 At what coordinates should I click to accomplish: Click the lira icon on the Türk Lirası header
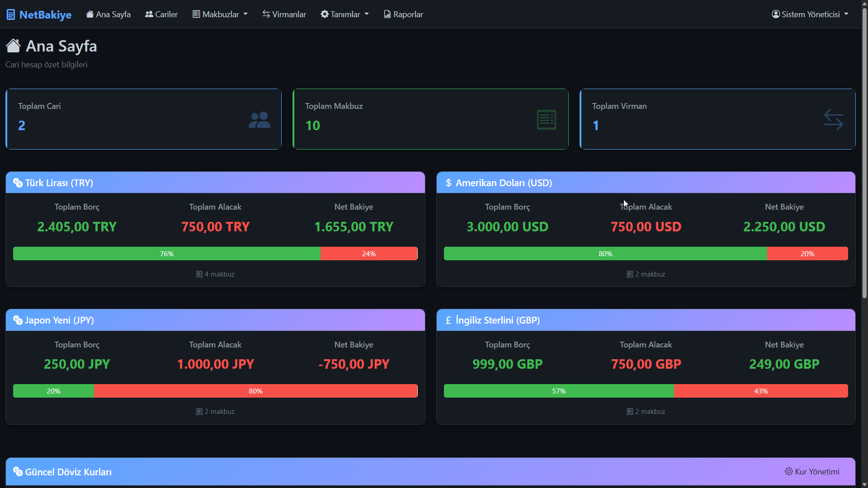click(18, 183)
